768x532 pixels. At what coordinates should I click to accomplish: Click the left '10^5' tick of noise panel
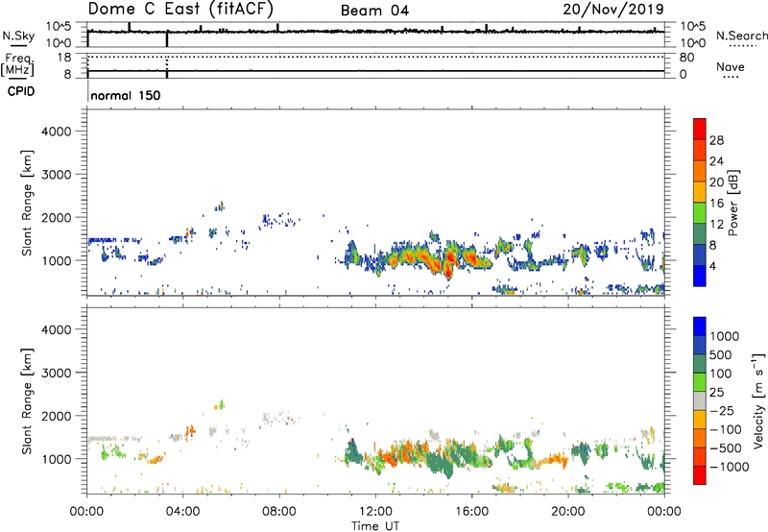click(59, 26)
